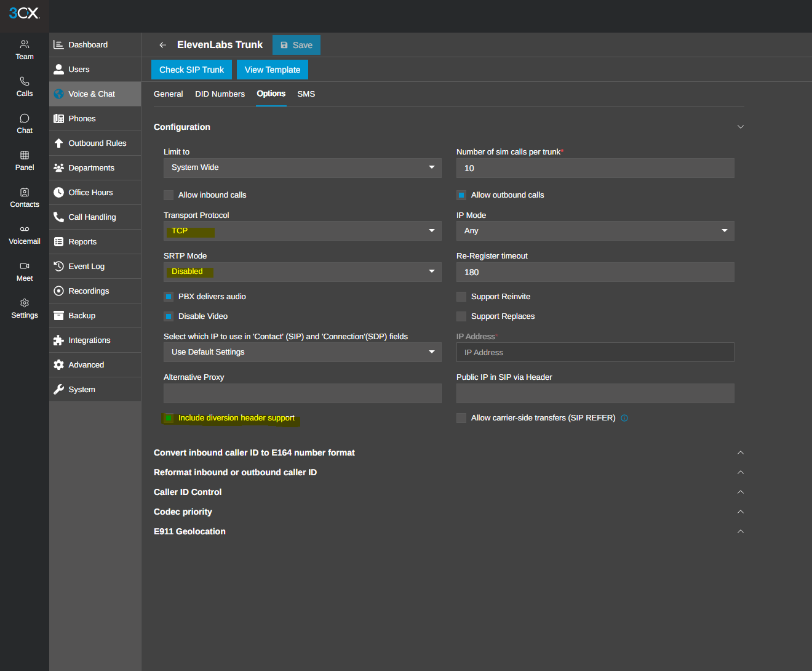The image size is (812, 671).
Task: Click the Number of sim calls field
Action: [x=595, y=168]
